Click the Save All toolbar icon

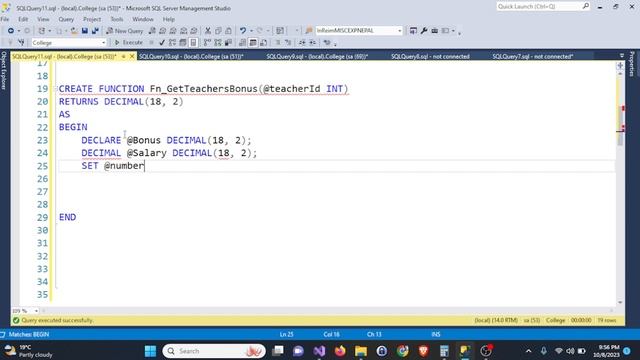tap(95, 31)
